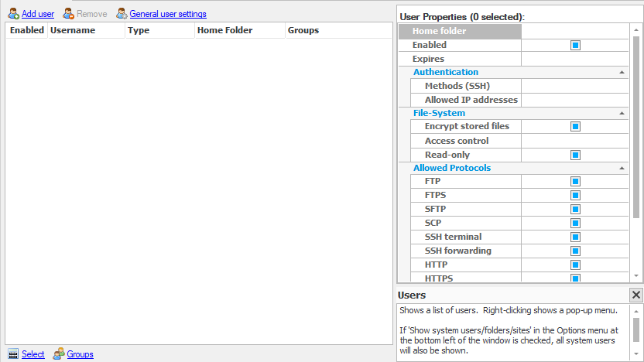Collapse the File-System section arrow
This screenshot has width=644, height=362.
click(x=622, y=113)
